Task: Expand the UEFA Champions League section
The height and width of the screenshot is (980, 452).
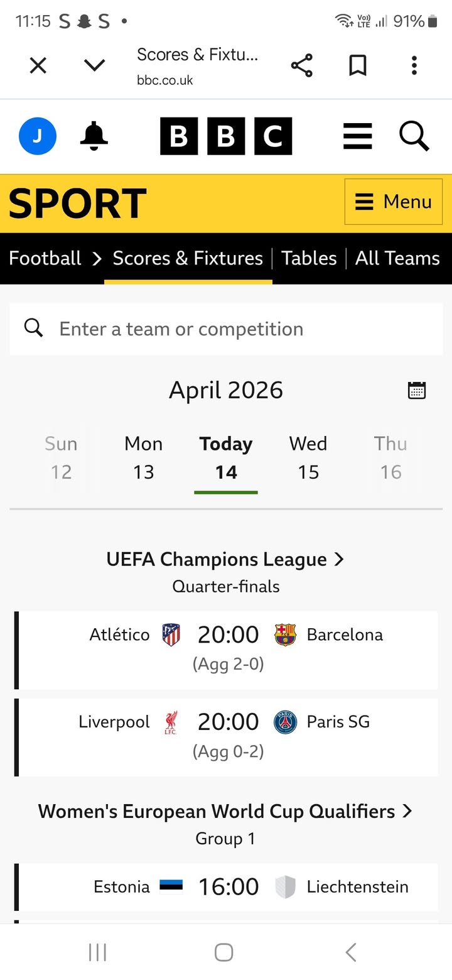Action: (225, 559)
